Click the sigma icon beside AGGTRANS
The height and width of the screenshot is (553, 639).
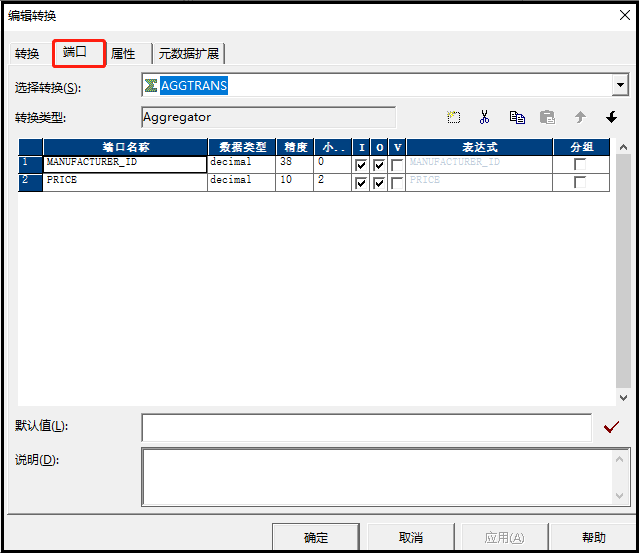151,86
